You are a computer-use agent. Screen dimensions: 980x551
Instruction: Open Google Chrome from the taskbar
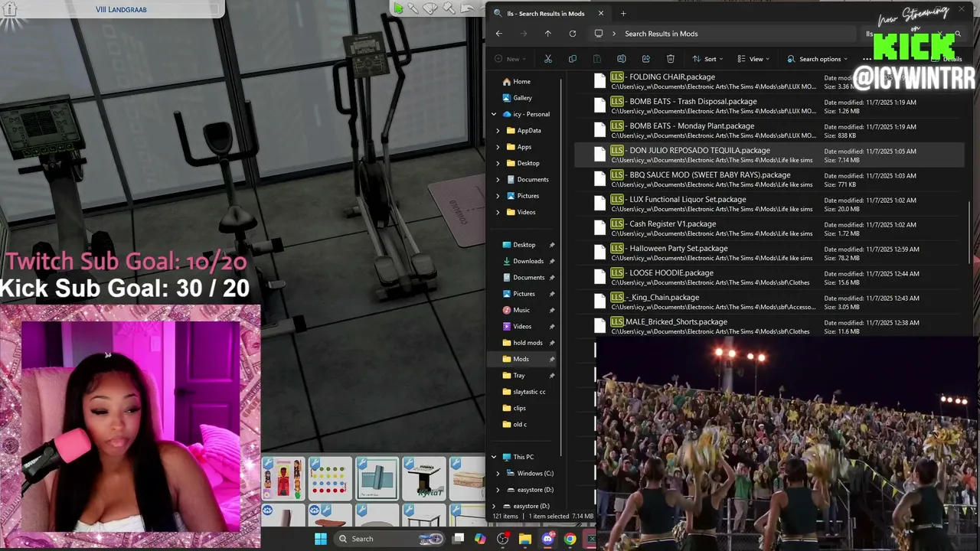(570, 539)
